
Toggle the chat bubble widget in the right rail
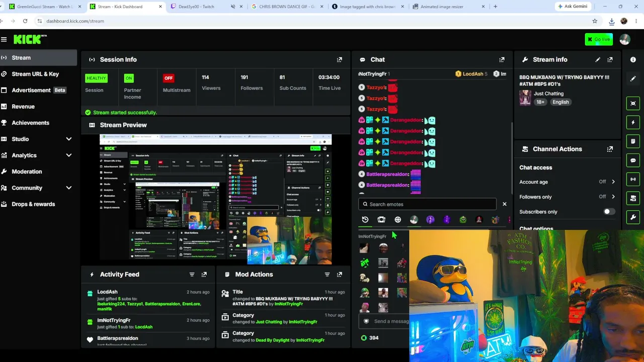click(x=633, y=160)
